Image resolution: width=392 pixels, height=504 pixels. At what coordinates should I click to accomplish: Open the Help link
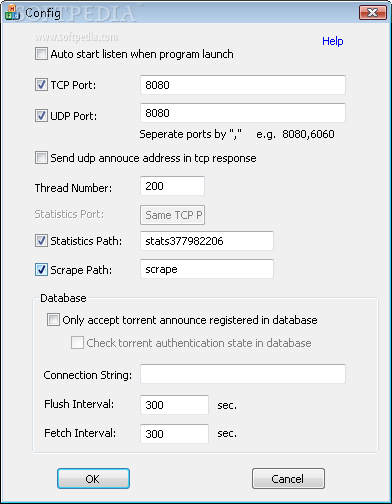[x=333, y=41]
